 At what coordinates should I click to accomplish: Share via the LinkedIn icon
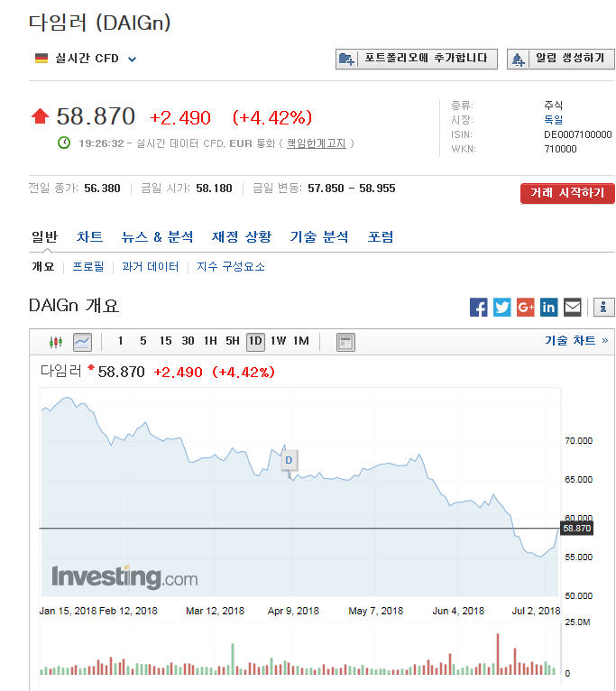click(549, 308)
